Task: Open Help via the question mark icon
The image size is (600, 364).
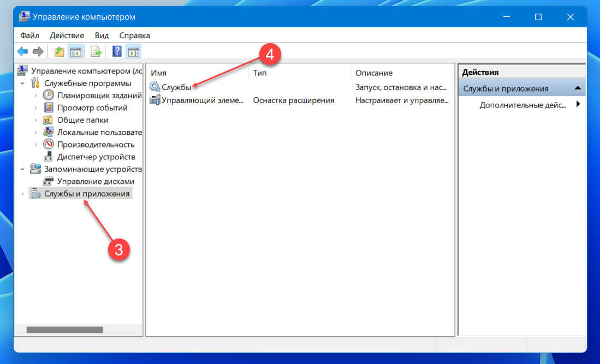Action: click(117, 51)
